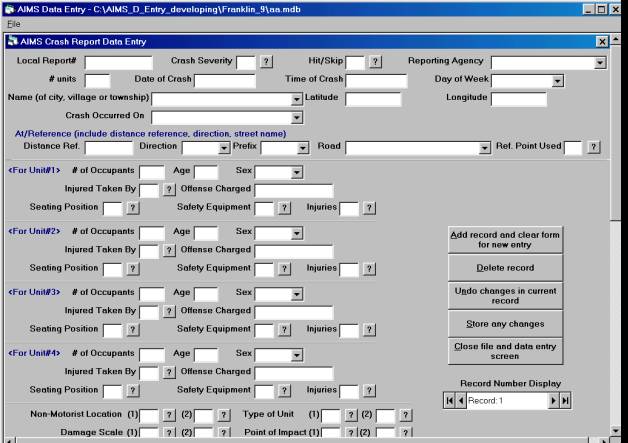
Task: Go to next record
Action: 554,401
